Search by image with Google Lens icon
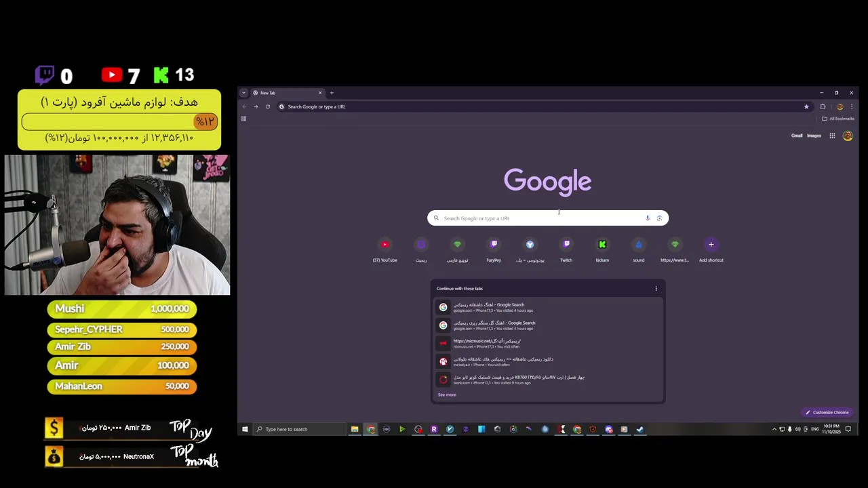Screen dimensions: 868x488 coord(659,218)
